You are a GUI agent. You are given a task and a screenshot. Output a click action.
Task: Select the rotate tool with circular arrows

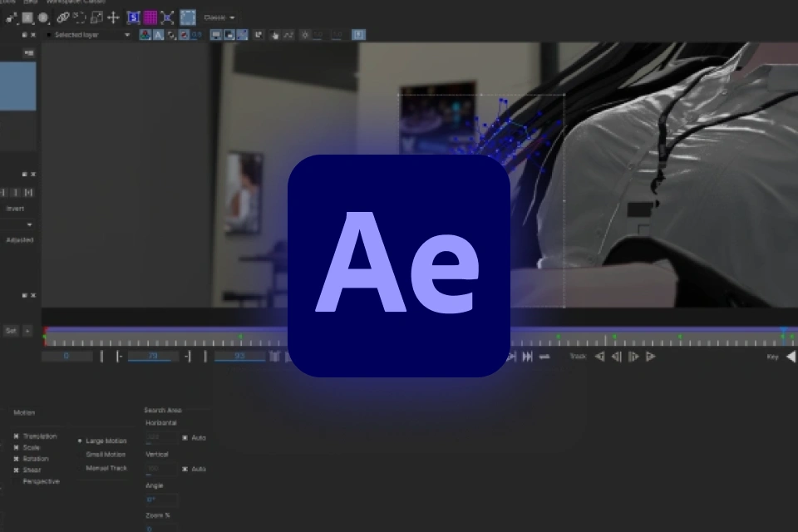(80, 17)
